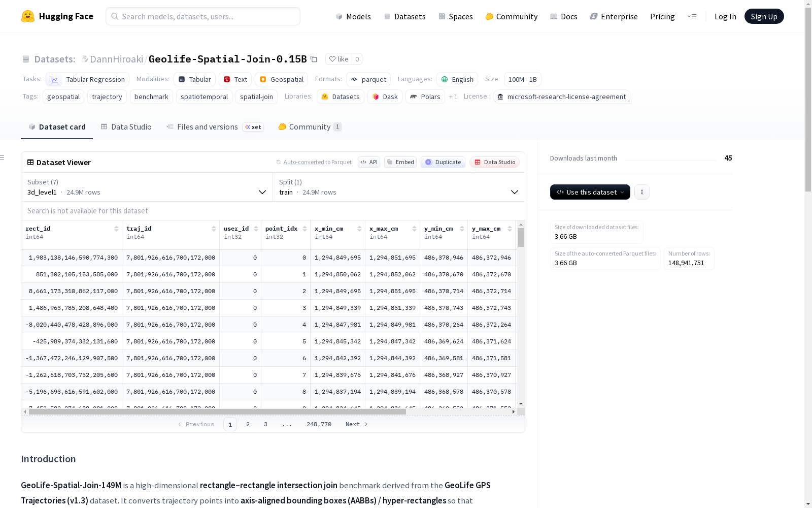
Task: Open the three-dot menu beside Use this dataset
Action: [x=642, y=192]
